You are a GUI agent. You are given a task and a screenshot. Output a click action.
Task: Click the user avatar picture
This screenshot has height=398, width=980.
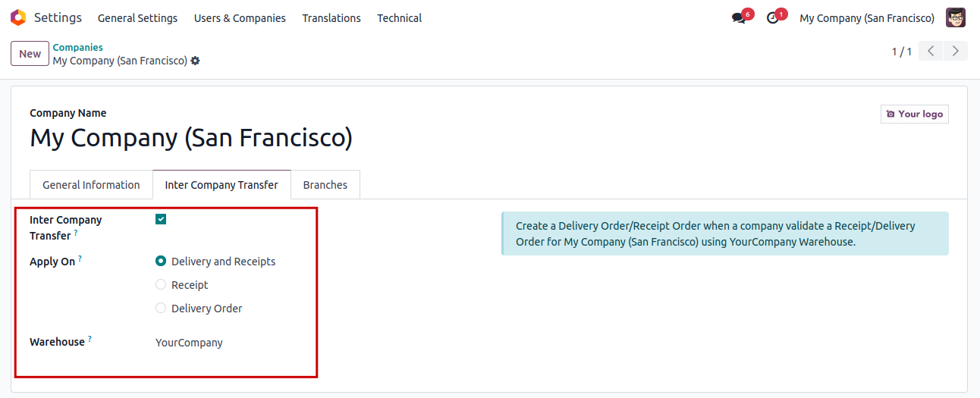tap(956, 17)
